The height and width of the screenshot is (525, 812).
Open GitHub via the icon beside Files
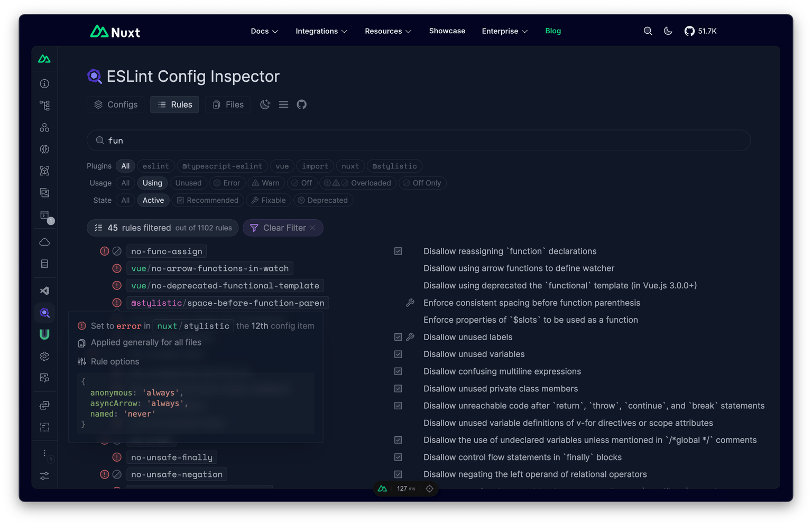302,104
